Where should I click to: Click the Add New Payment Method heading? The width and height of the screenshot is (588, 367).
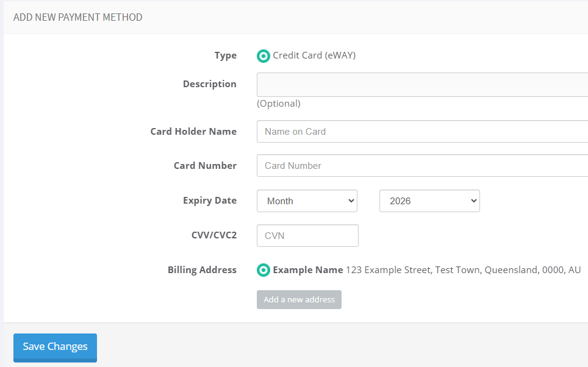click(78, 17)
